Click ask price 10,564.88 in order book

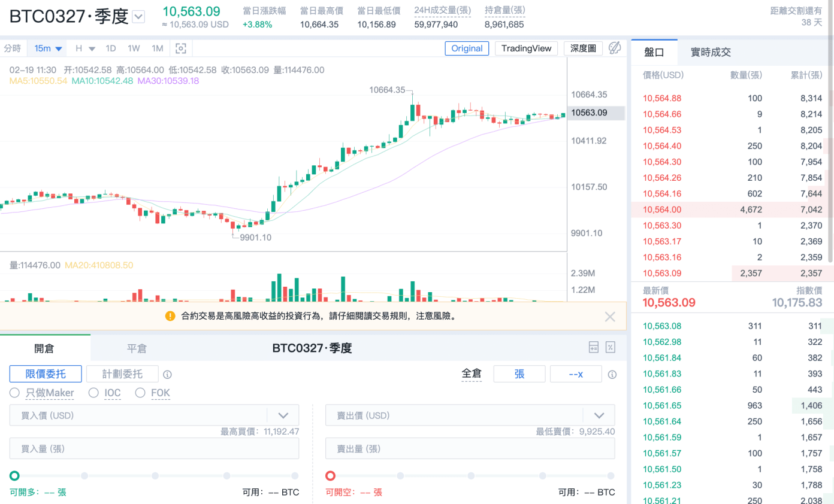[662, 98]
